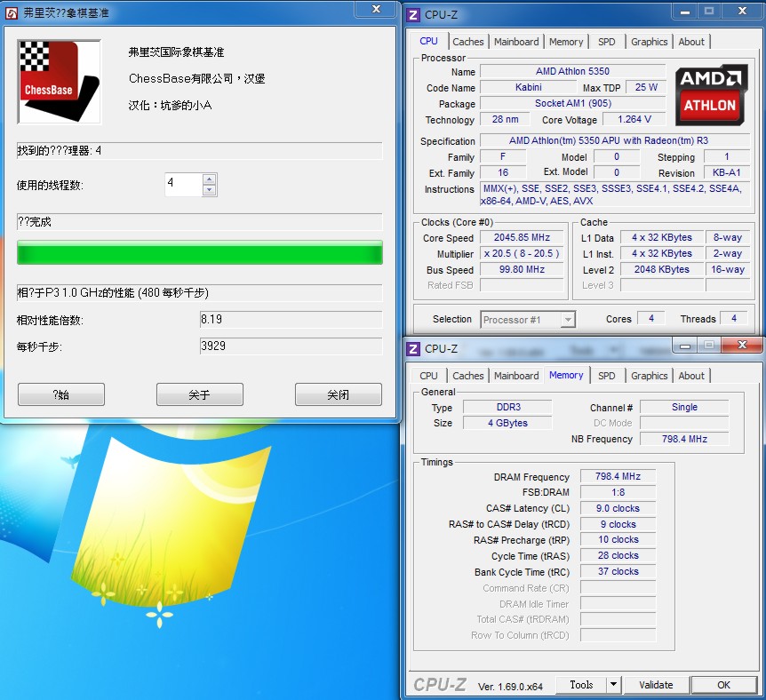The height and width of the screenshot is (700, 766).
Task: Switch to SPD tab in top CPU-Z
Action: (607, 42)
